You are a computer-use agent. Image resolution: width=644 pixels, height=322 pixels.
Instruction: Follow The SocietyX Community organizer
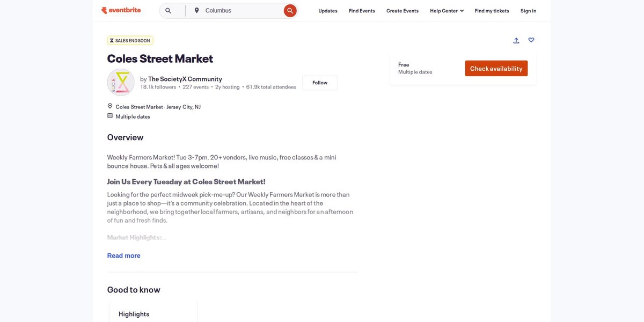[x=320, y=83]
